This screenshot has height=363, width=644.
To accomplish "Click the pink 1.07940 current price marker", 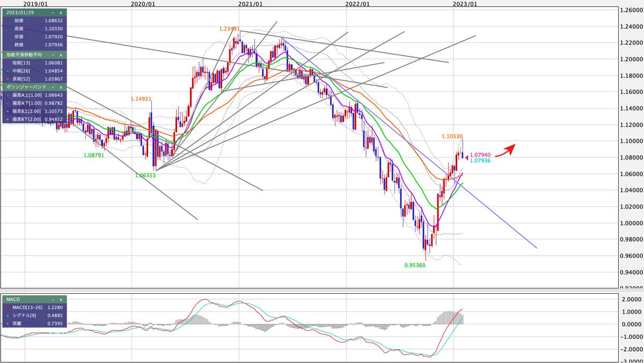I will click(x=480, y=155).
